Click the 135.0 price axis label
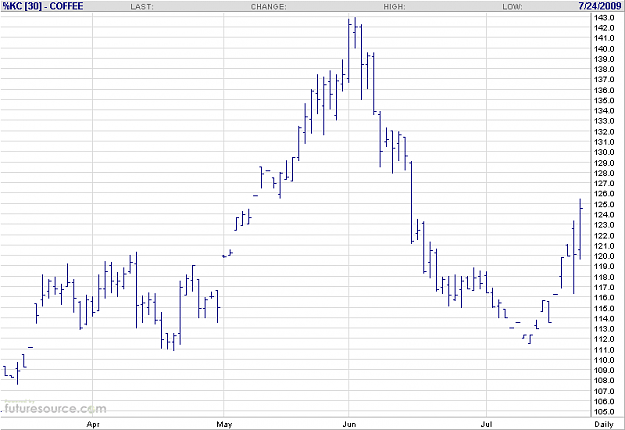625x430 pixels. (x=604, y=100)
